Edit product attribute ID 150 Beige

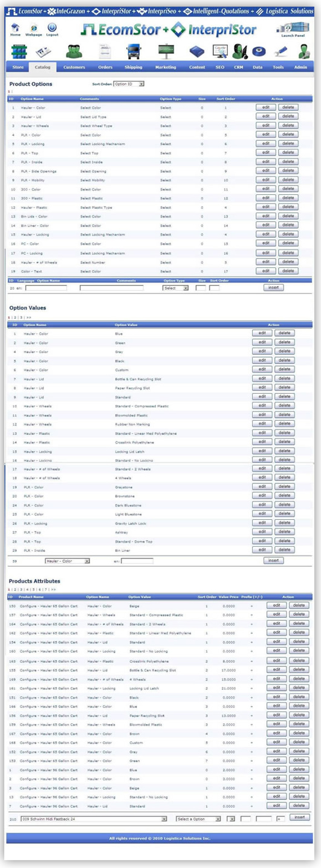[277, 605]
